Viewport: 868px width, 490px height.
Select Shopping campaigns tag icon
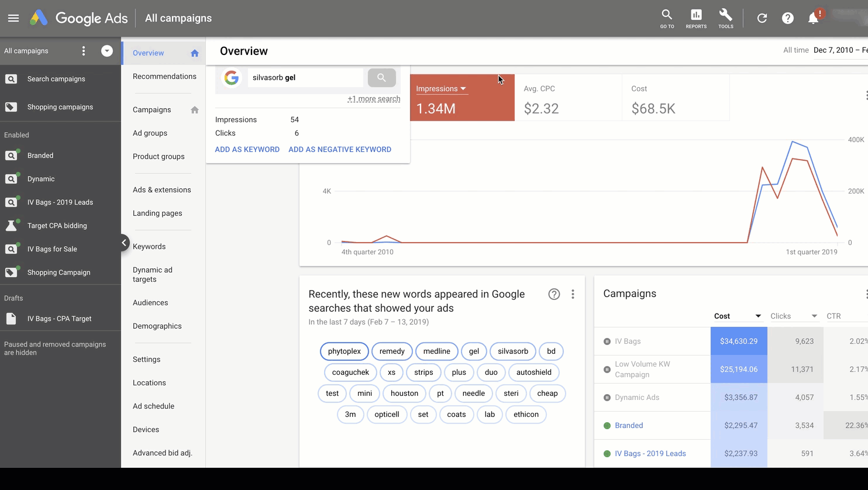(x=11, y=107)
